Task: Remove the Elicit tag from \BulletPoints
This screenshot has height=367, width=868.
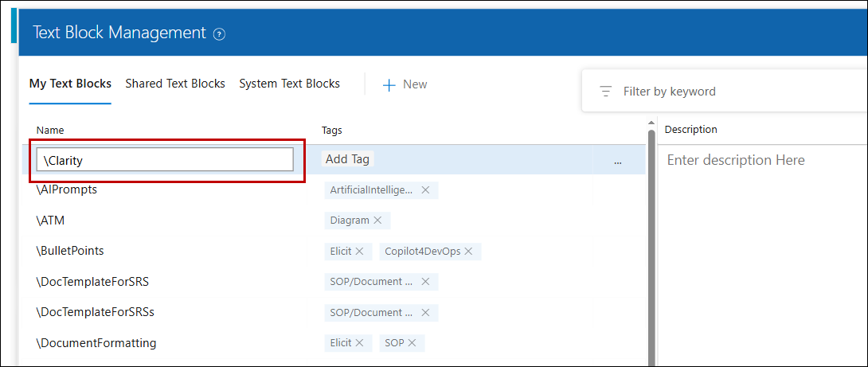Action: (359, 252)
